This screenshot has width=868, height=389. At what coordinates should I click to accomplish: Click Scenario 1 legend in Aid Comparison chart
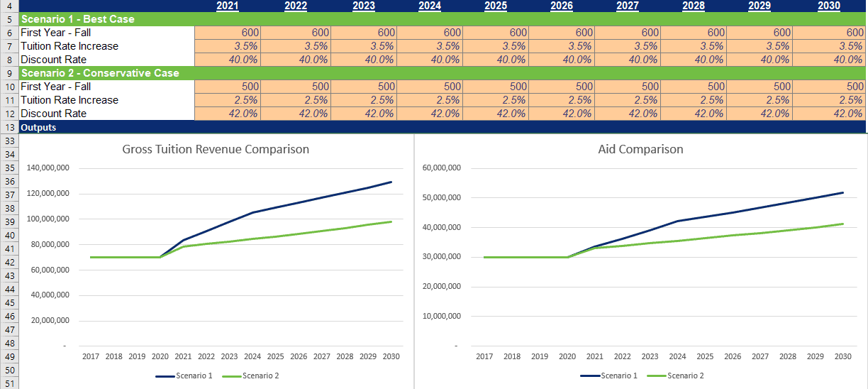(x=608, y=376)
